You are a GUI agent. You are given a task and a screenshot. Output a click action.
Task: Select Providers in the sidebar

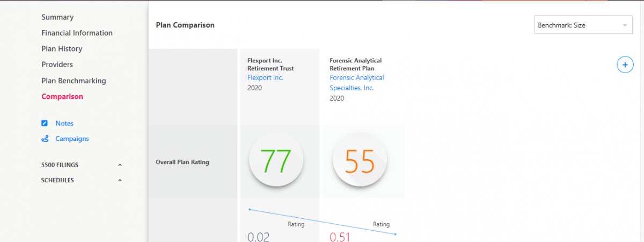[x=57, y=65]
